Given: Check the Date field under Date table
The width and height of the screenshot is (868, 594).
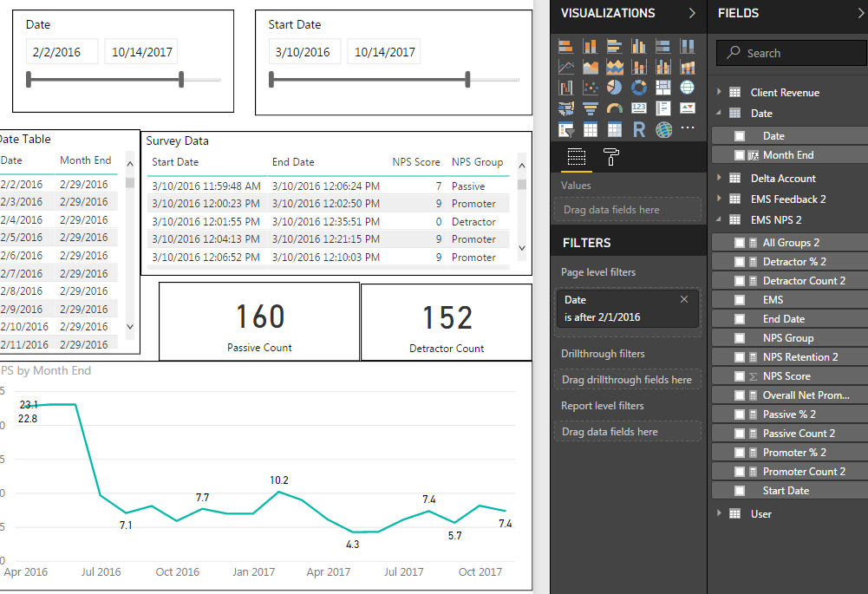Looking at the screenshot, I should point(740,136).
